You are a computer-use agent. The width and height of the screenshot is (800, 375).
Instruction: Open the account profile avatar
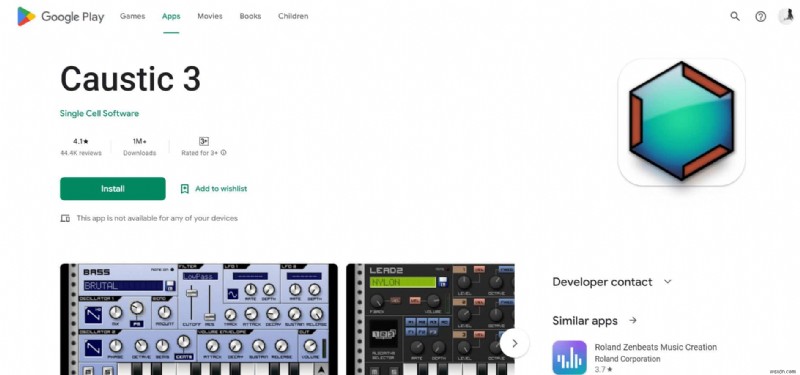[786, 16]
